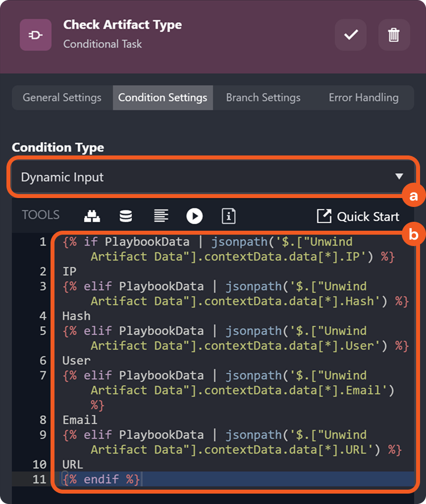This screenshot has width=426, height=504.
Task: Delete the task using the trash icon
Action: (x=394, y=35)
